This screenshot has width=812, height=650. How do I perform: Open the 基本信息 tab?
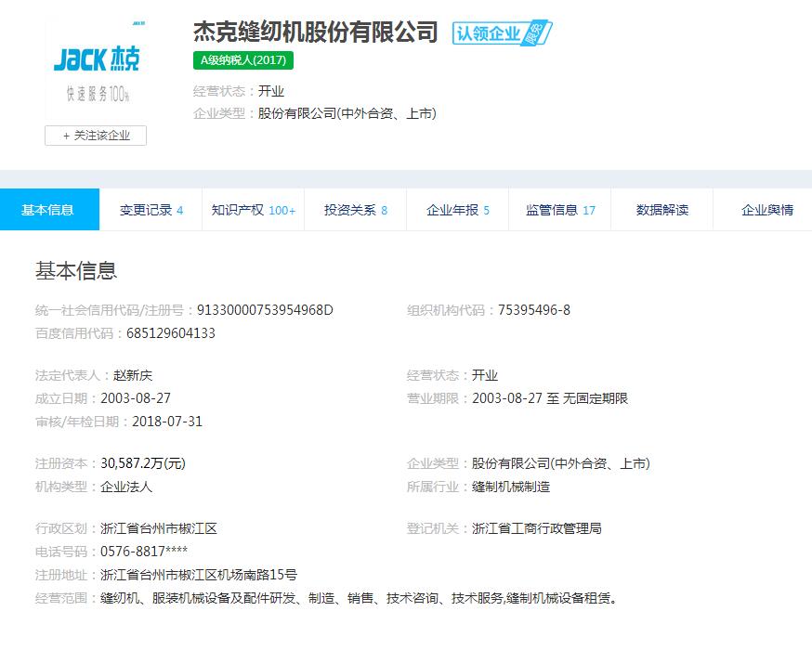49,210
